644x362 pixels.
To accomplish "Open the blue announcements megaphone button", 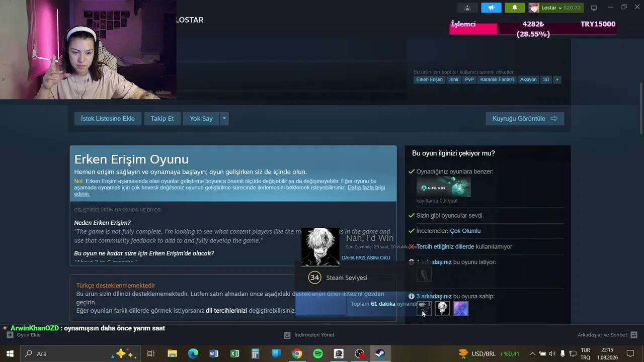I will (491, 8).
